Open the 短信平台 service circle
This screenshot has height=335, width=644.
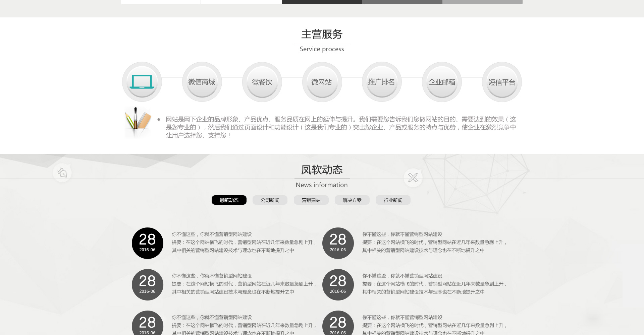click(501, 82)
